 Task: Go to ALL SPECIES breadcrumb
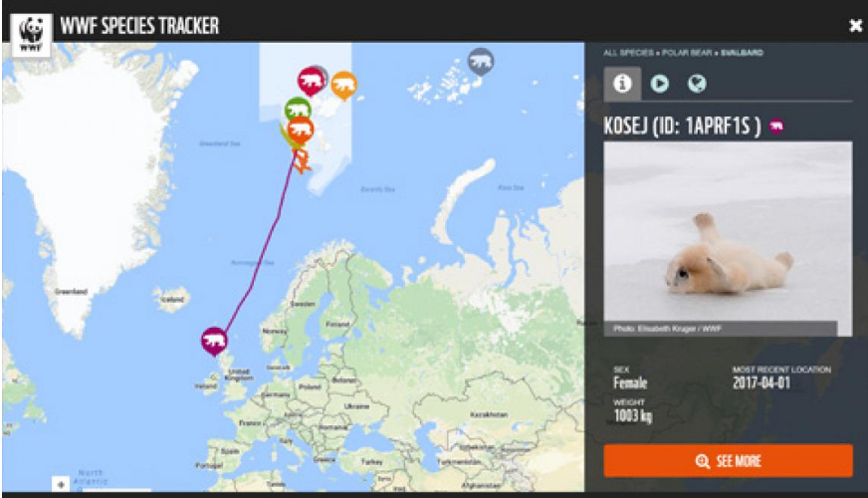[628, 53]
